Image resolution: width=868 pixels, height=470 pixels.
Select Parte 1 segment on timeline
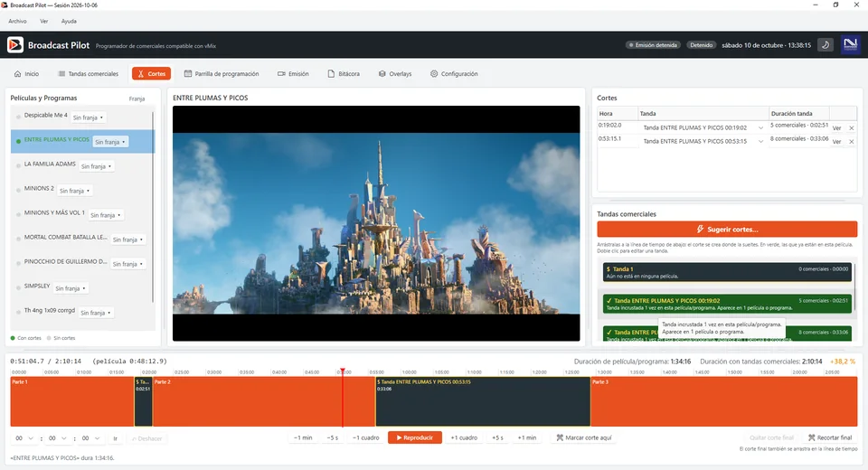72,402
